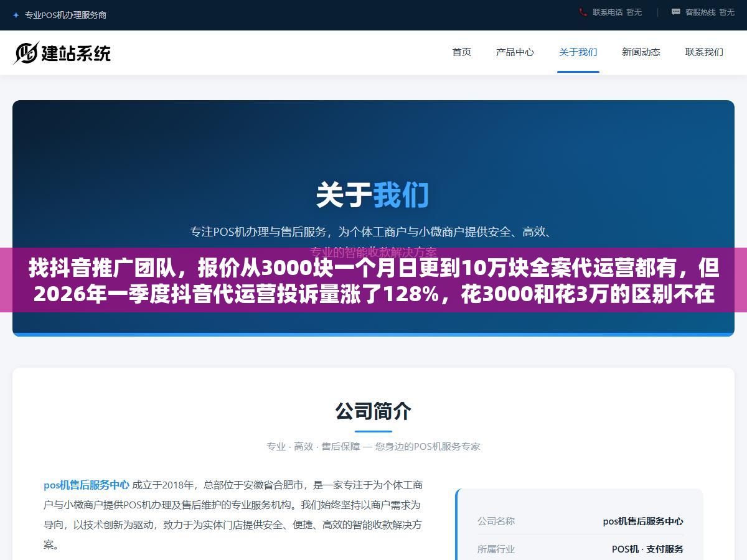Go to 新闻动态 page

click(641, 52)
